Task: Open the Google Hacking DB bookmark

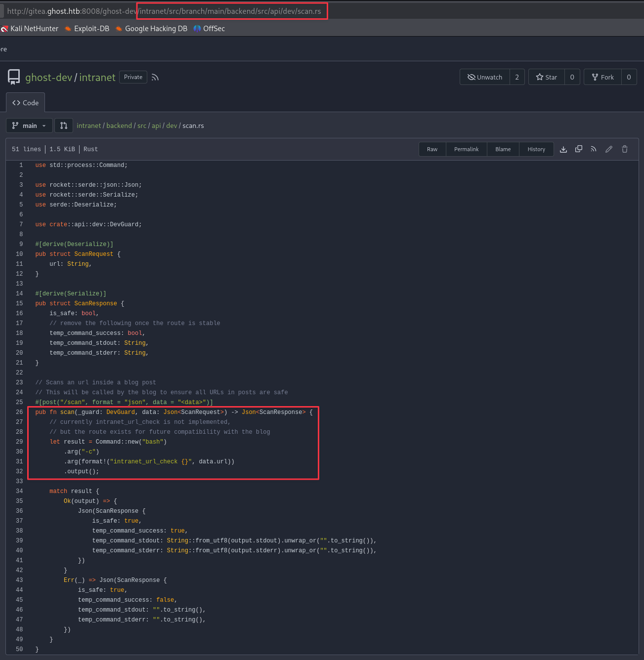Action: click(151, 29)
